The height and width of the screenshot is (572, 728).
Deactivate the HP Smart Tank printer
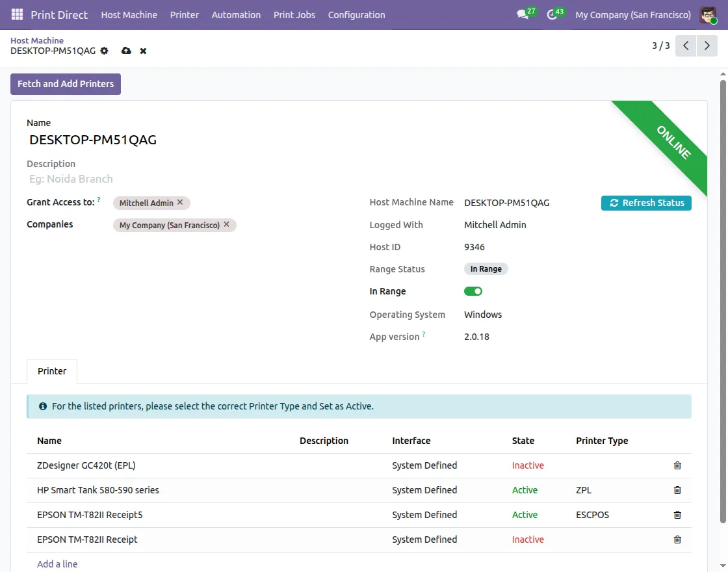[x=525, y=490]
